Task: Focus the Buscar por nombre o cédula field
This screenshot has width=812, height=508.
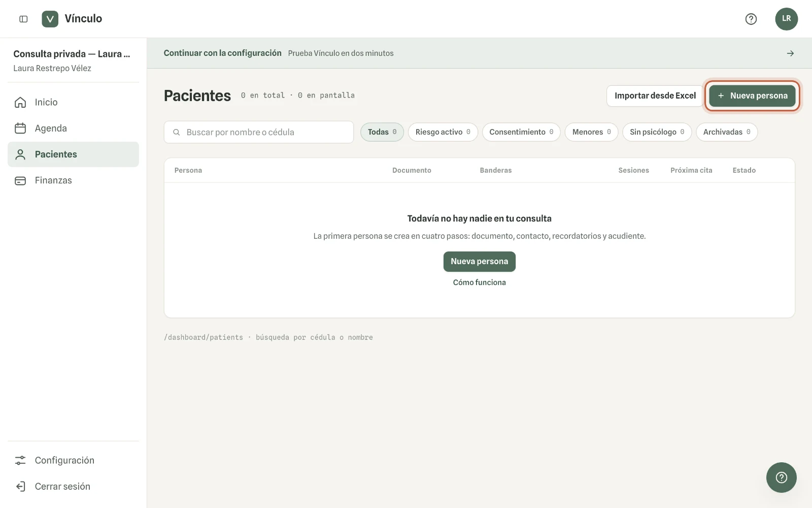Action: coord(259,132)
